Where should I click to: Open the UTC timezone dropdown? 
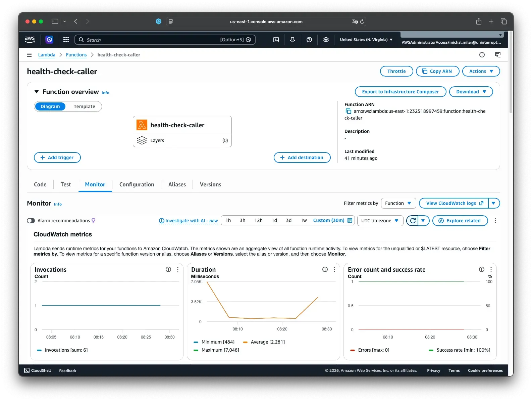(x=380, y=221)
